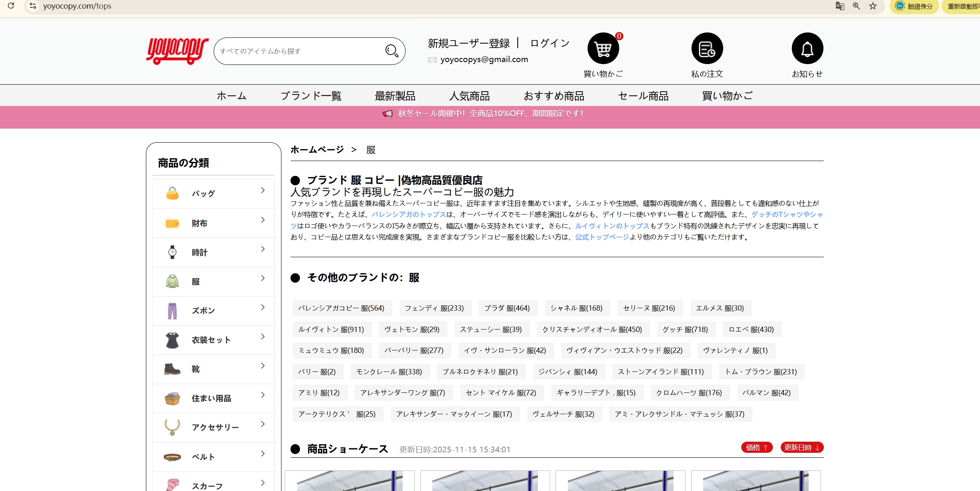The image size is (980, 491).
Task: Open the 新規ユーザー登録 link
Action: click(x=468, y=43)
